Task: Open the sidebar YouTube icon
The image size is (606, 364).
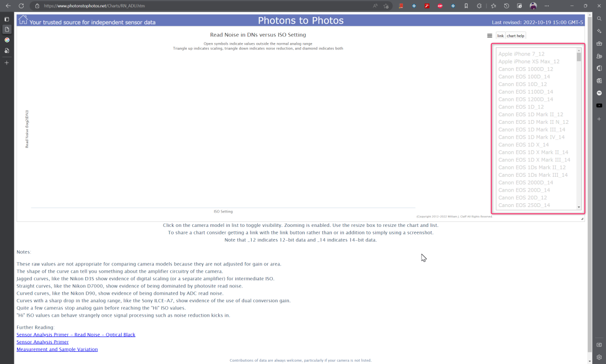Action: click(599, 105)
